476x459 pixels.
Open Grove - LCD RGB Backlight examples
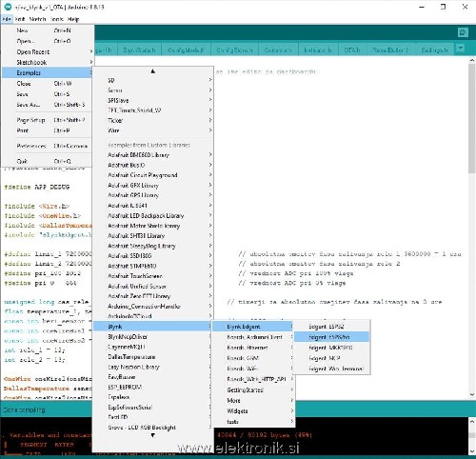[153, 428]
